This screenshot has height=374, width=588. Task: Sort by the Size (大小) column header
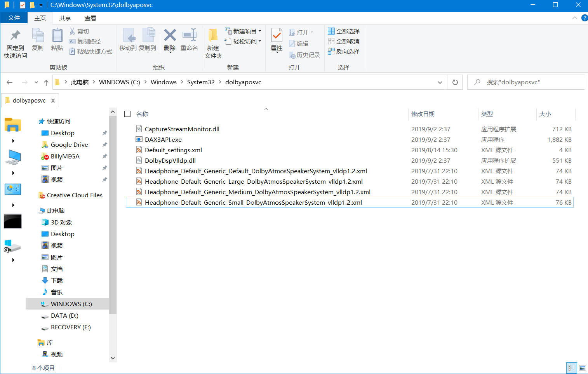(545, 114)
